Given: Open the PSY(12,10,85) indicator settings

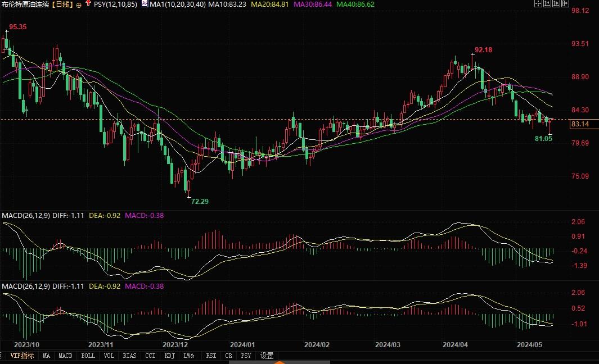Looking at the screenshot, I should click(x=115, y=4).
